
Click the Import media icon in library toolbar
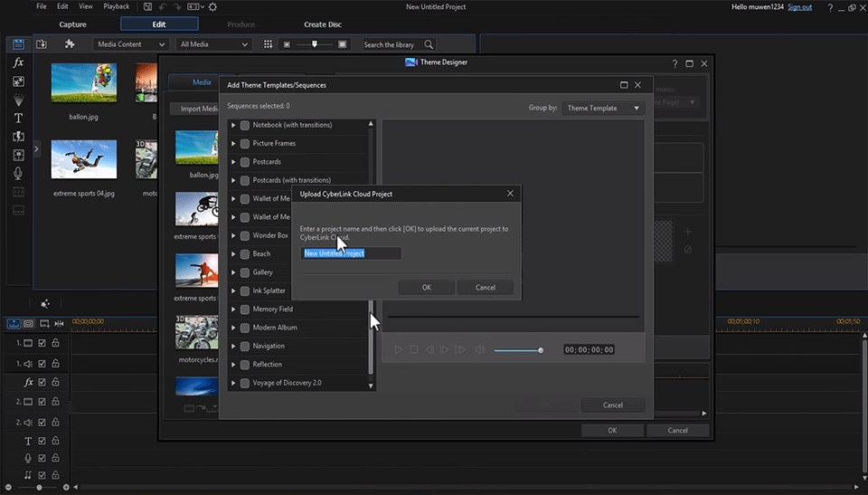click(x=42, y=44)
